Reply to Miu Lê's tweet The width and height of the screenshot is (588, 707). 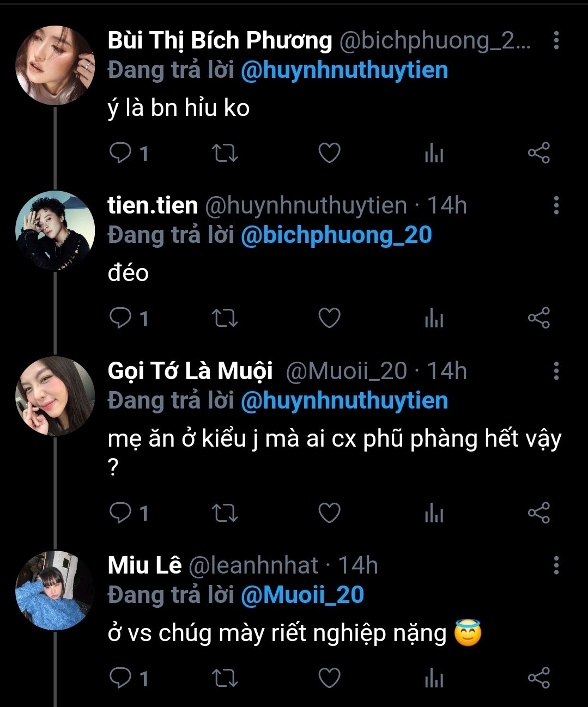[x=120, y=678]
